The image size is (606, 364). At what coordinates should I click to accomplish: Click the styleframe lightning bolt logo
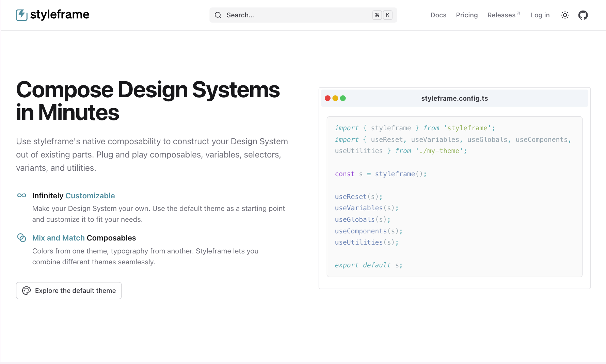tap(21, 15)
